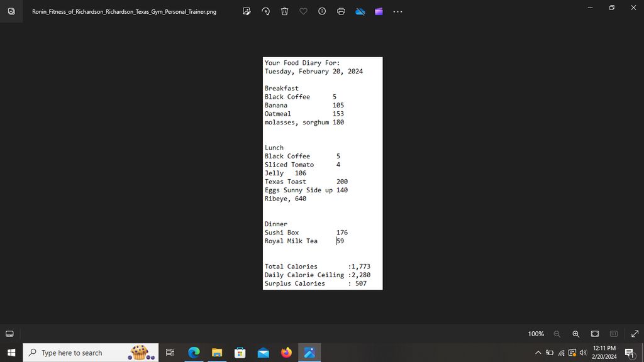Toggle the filmstrip view at bottom left
This screenshot has height=362, width=644.
point(10,334)
